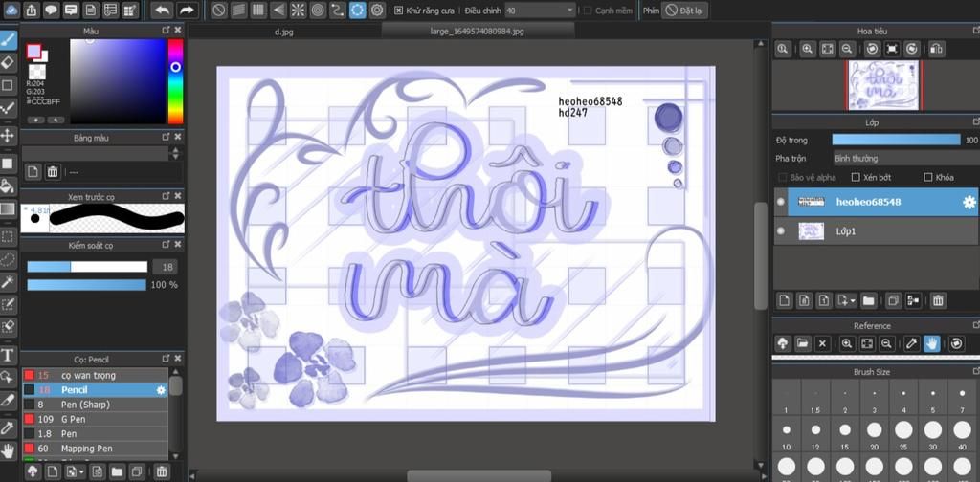Image resolution: width=980 pixels, height=482 pixels.
Task: Enable the Xén bớt checkbox
Action: (x=856, y=177)
